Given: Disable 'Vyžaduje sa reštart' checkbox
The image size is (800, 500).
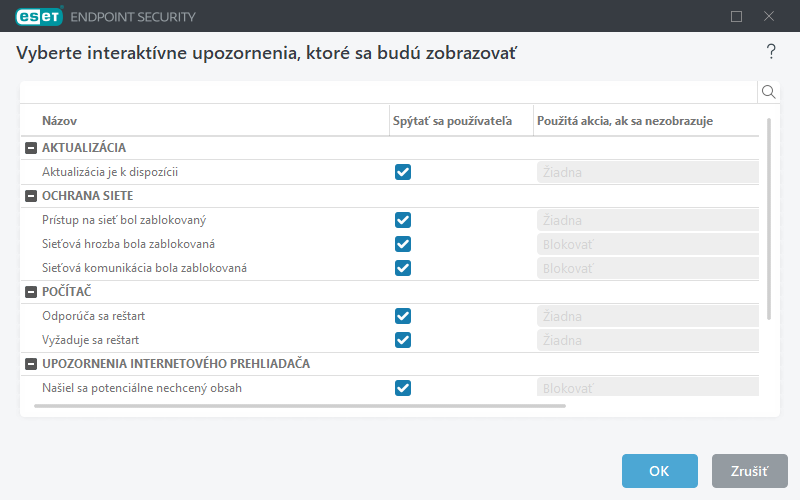Looking at the screenshot, I should (x=403, y=340).
